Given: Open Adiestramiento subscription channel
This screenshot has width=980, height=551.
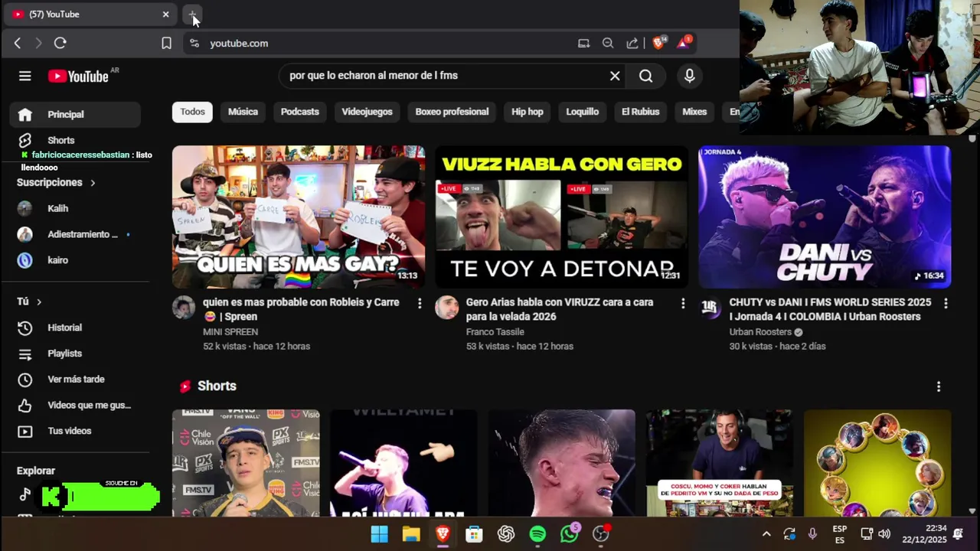Looking at the screenshot, I should coord(75,234).
